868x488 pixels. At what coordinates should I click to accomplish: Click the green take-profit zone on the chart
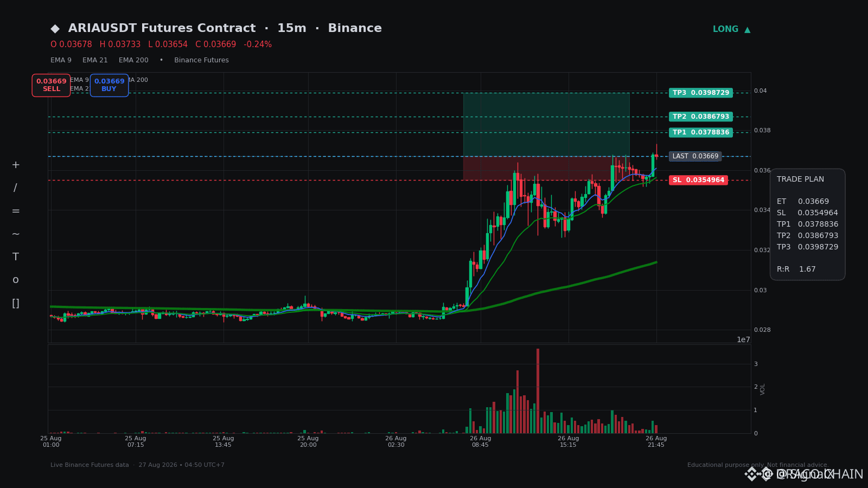546,125
